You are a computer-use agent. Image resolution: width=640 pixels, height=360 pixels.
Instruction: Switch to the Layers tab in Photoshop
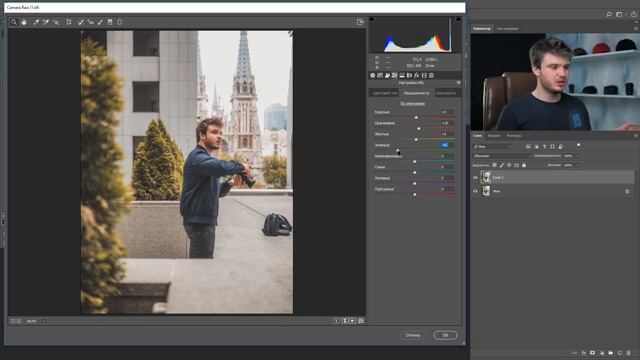tap(477, 136)
